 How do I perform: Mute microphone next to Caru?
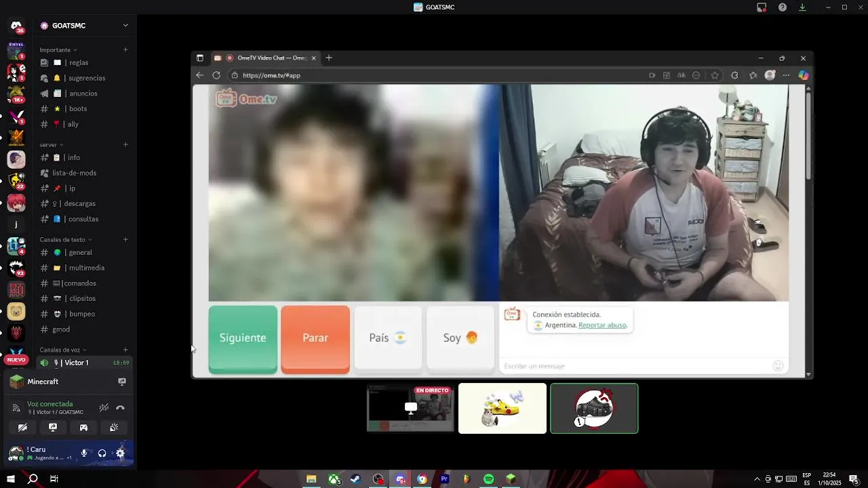click(84, 453)
